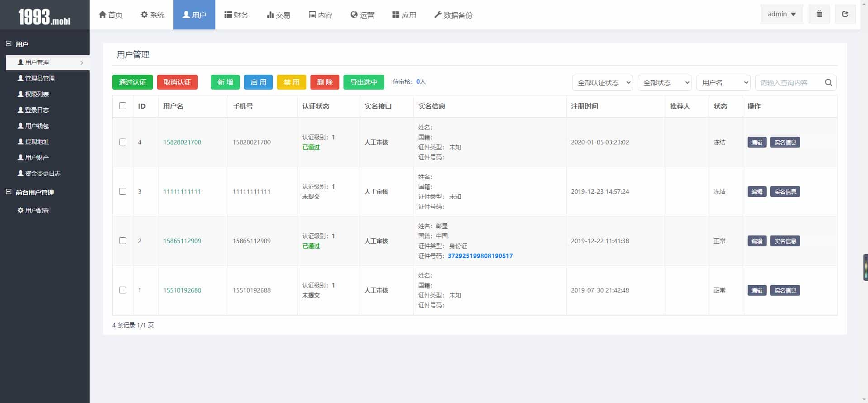Focus the search query input field
Screen dimensions: 868x403
(788, 82)
